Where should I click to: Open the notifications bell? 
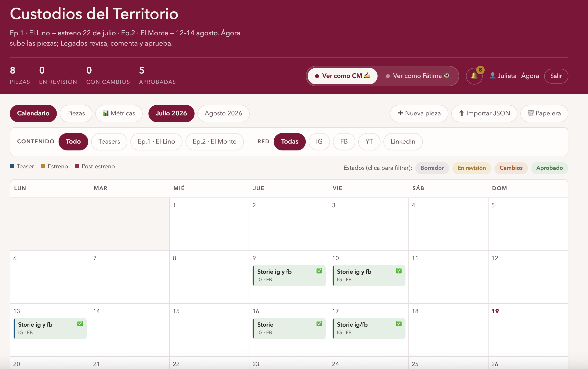[x=474, y=76]
